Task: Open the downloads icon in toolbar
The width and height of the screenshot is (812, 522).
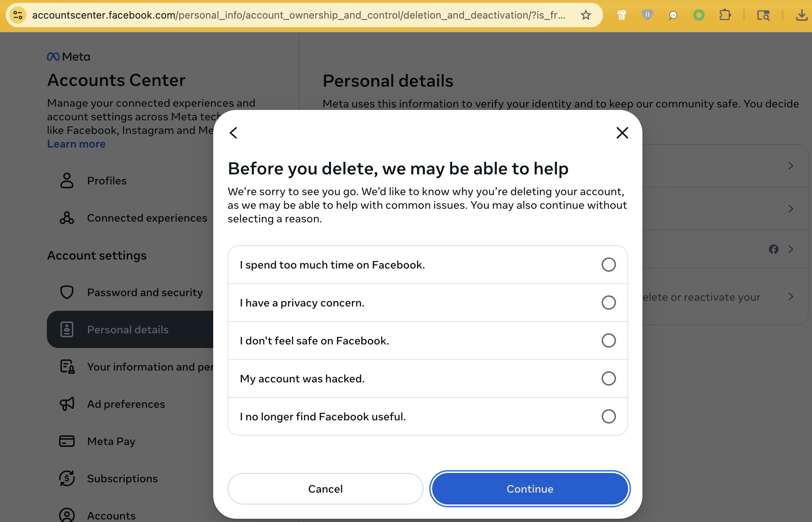Action: [x=802, y=15]
